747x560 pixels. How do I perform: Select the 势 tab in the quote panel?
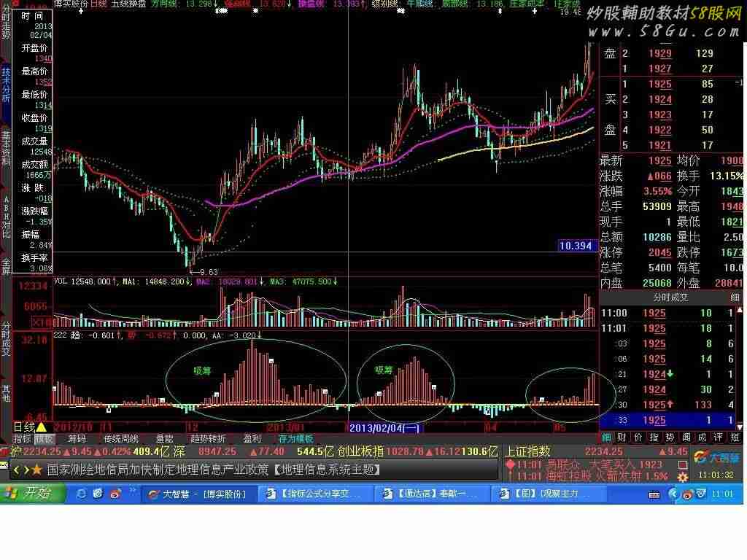[670, 437]
